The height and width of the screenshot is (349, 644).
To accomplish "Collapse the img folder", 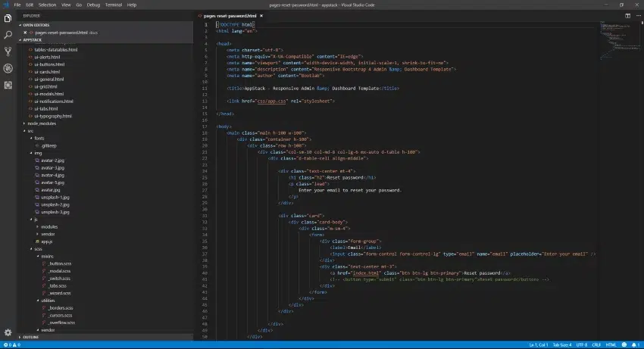I will tap(38, 153).
